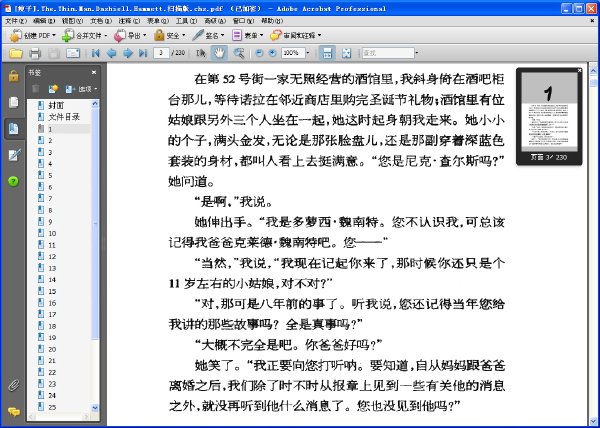Open the Comments panel speech bubble icon

14,412
